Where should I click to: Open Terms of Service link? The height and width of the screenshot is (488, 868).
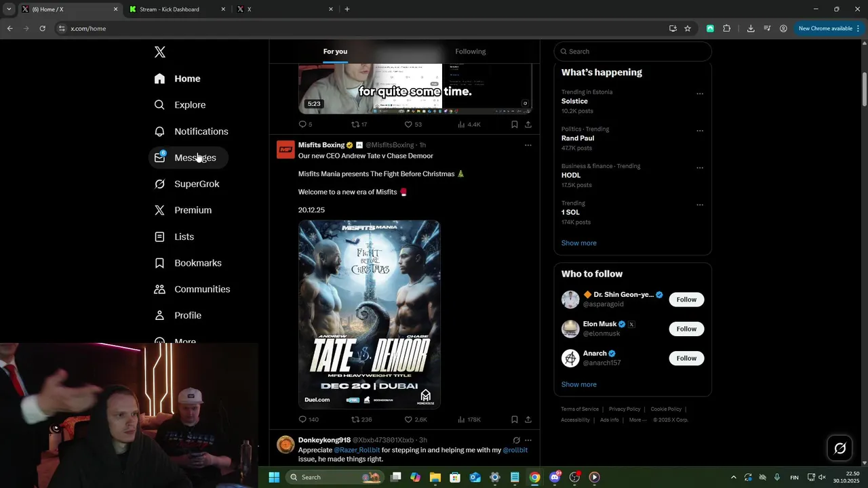(580, 409)
